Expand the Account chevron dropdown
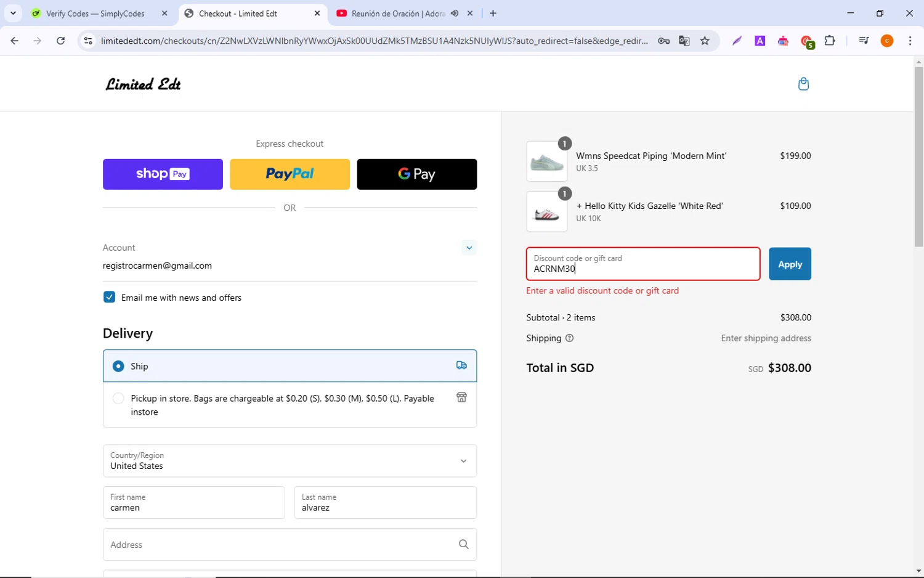This screenshot has width=924, height=578. [469, 248]
